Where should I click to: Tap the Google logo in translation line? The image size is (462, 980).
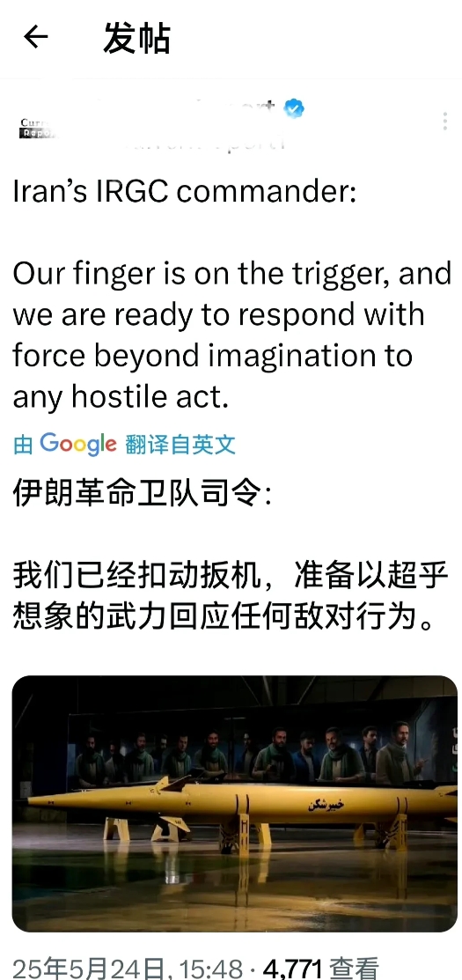pyautogui.click(x=78, y=444)
